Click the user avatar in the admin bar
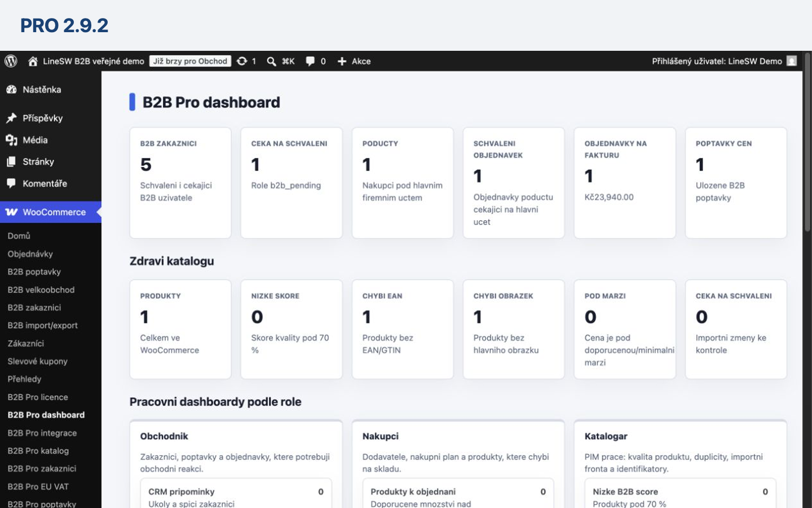The width and height of the screenshot is (812, 508). [x=792, y=61]
